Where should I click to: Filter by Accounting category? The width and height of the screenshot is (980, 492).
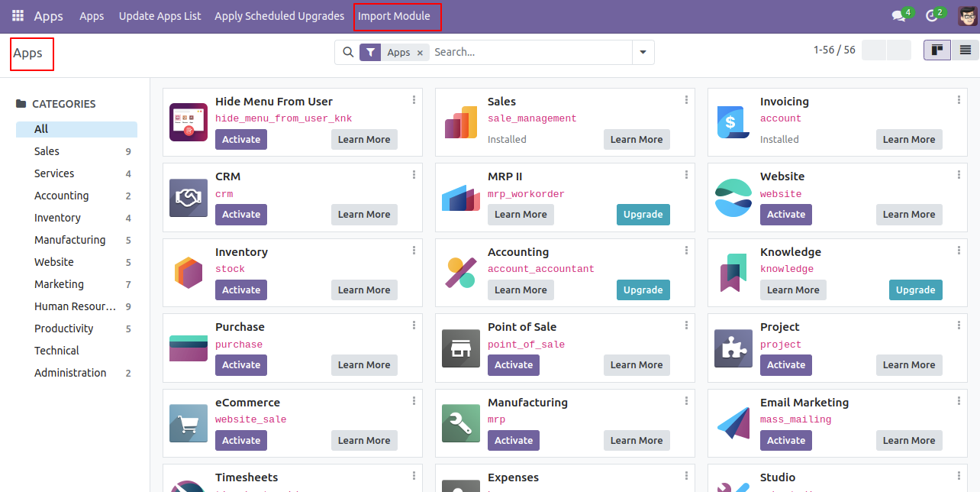pyautogui.click(x=76, y=196)
